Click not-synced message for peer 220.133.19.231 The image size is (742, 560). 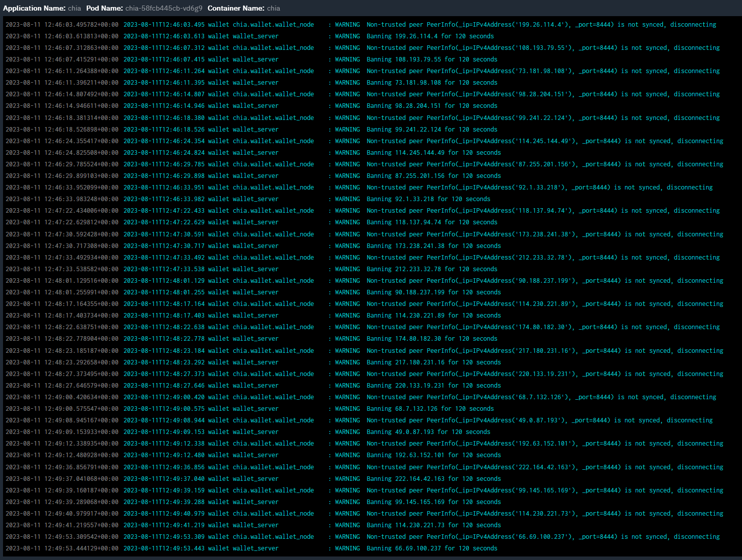point(545,374)
